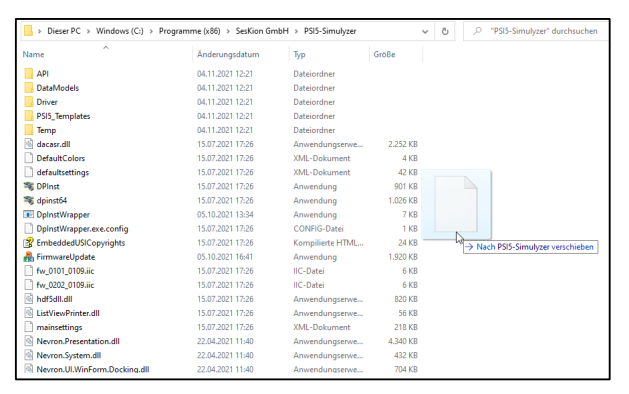Select the mainsettings XML file

59,327
